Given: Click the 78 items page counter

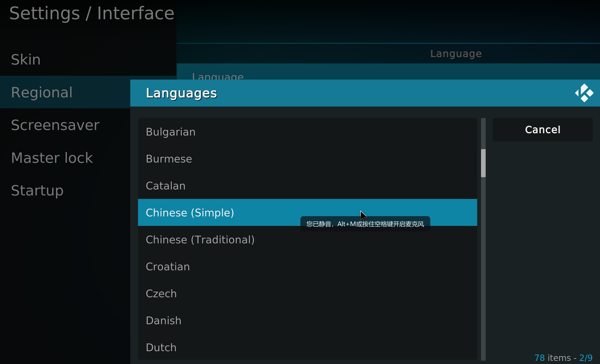Looking at the screenshot, I should click(x=563, y=358).
